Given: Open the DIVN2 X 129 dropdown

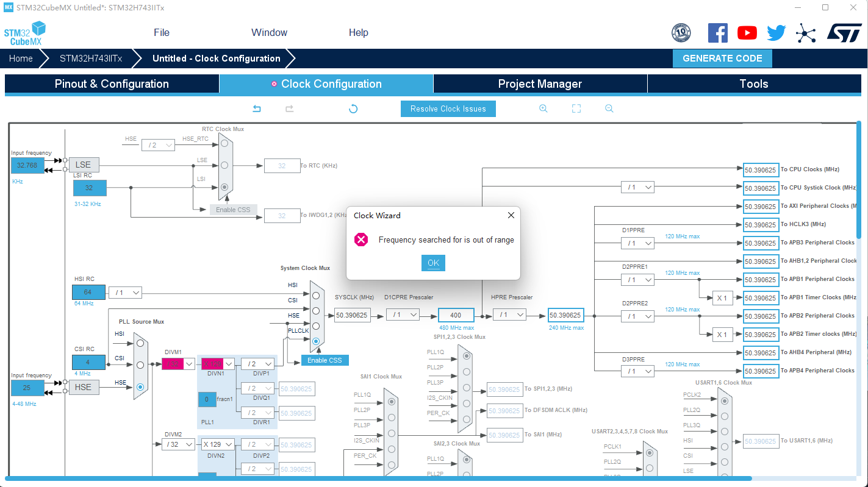Looking at the screenshot, I should pos(218,444).
